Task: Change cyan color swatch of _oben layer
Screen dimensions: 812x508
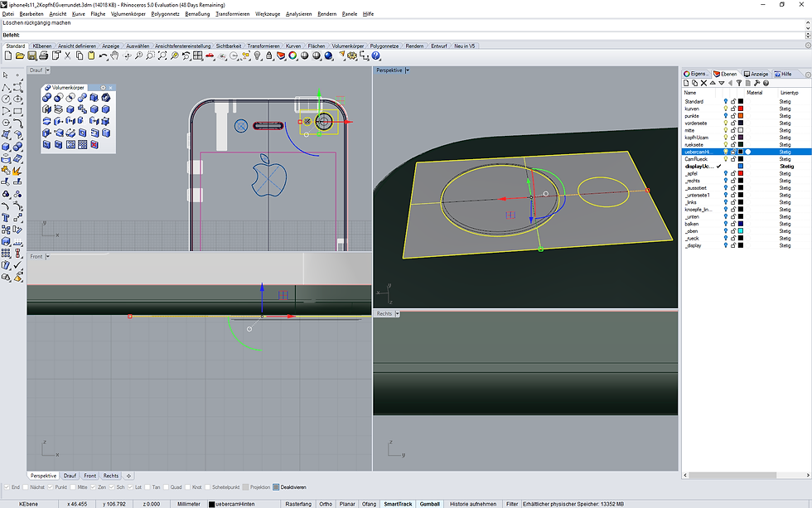Action: coord(741,231)
